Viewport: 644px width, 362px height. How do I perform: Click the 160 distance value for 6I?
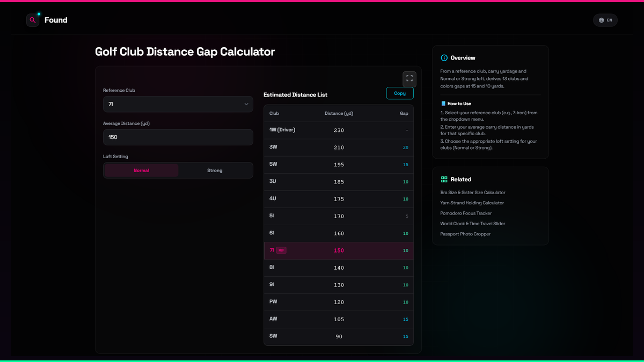[339, 233]
